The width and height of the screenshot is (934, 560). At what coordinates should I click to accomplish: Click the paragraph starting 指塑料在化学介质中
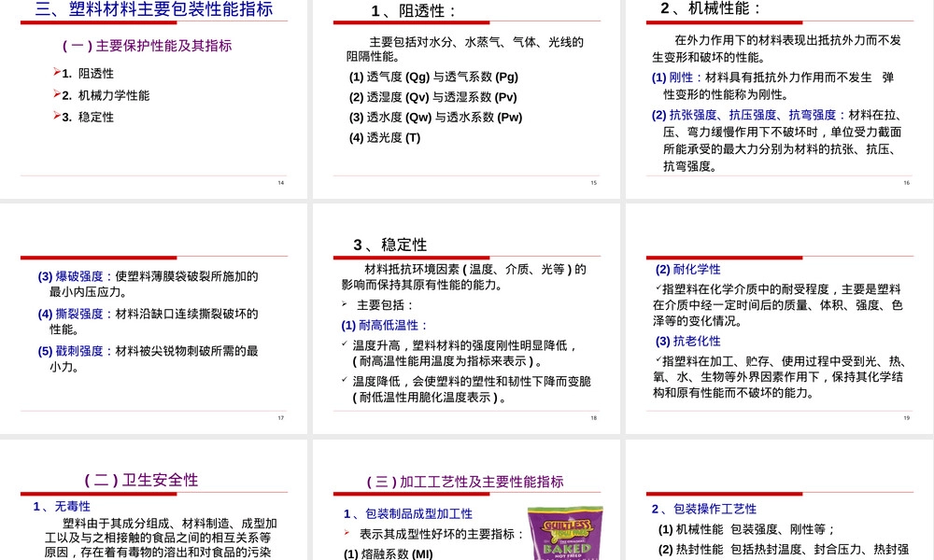coord(778,304)
